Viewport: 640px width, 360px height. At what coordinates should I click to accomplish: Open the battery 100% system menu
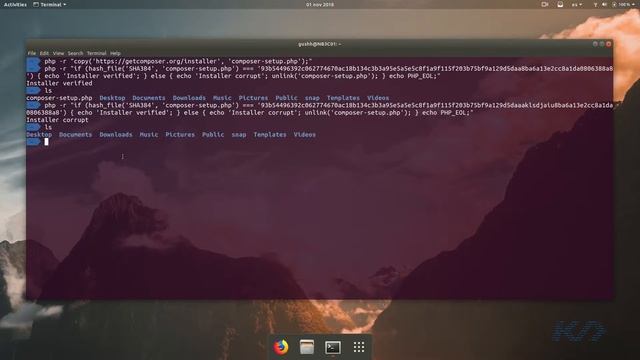click(x=624, y=4)
